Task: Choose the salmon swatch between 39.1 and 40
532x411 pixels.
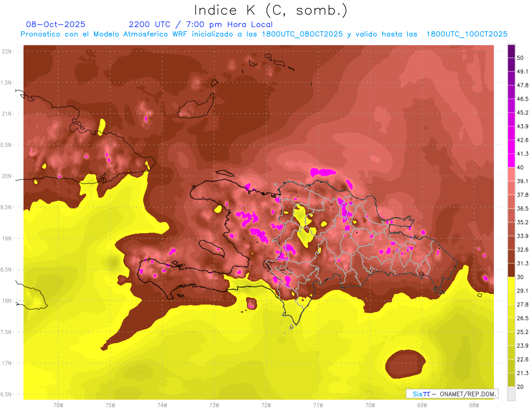Action: pyautogui.click(x=511, y=174)
